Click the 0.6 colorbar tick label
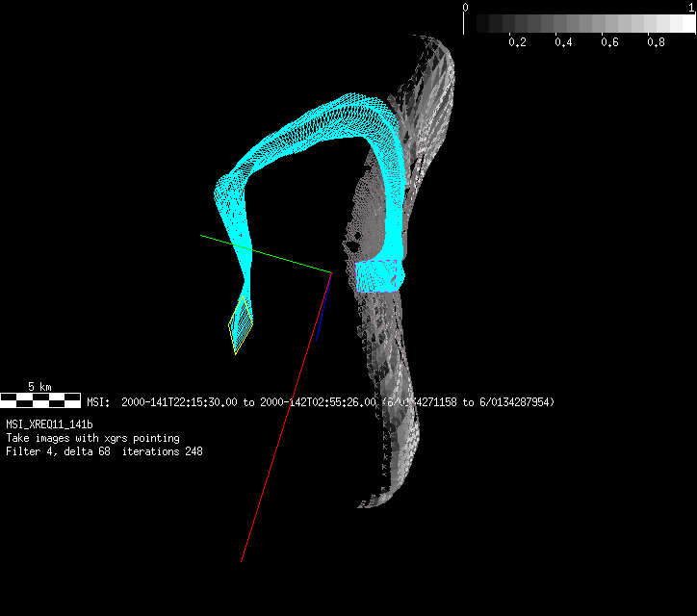This screenshot has width=697, height=616. (x=609, y=43)
